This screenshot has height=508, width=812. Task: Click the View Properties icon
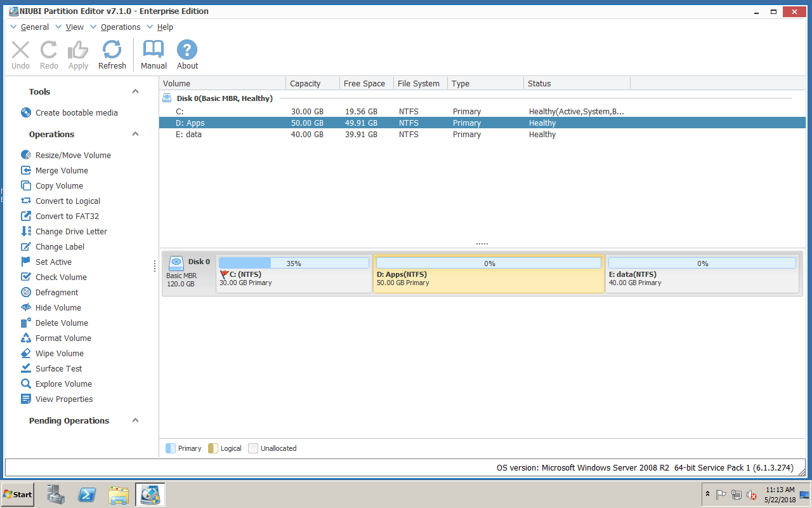click(26, 399)
